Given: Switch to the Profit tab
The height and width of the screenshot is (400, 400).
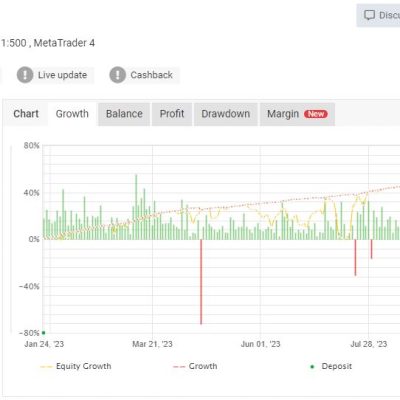Looking at the screenshot, I should tap(172, 114).
